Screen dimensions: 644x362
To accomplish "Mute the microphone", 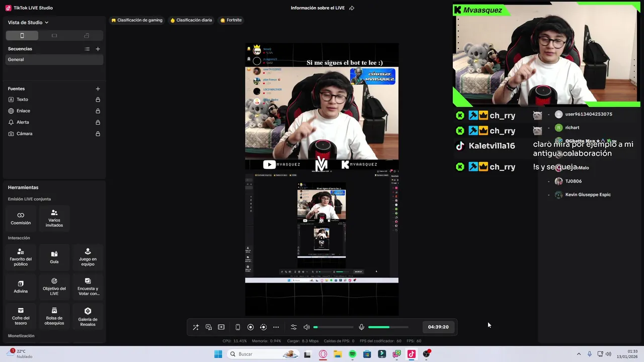I will pos(361,327).
